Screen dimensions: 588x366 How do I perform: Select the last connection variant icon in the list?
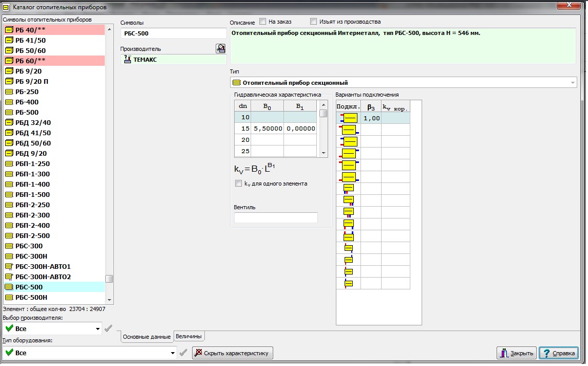click(x=348, y=283)
